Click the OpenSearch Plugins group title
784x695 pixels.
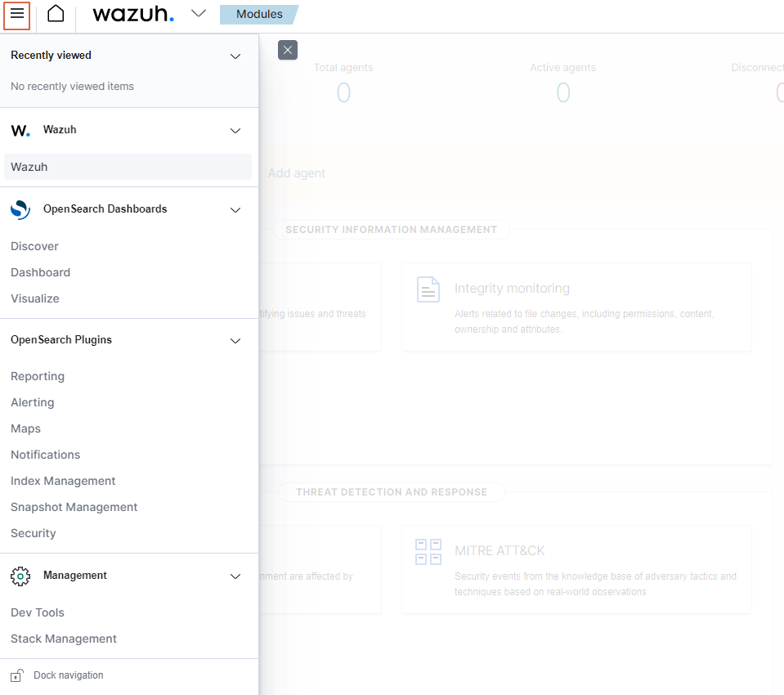61,340
